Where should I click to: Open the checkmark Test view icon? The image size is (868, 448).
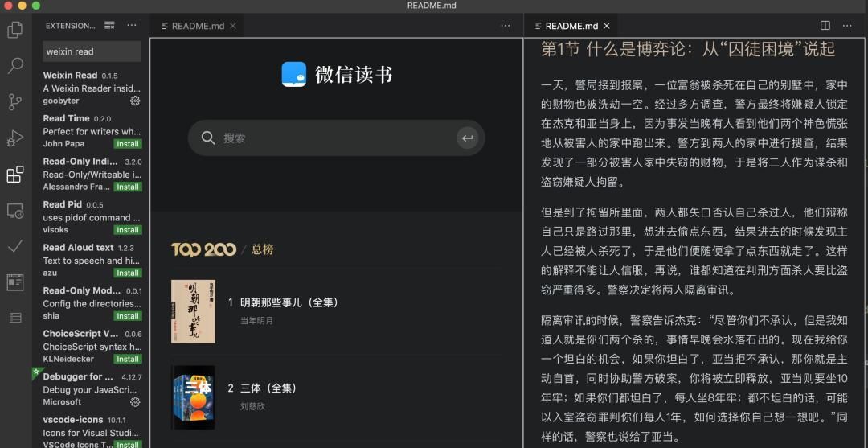tap(15, 246)
